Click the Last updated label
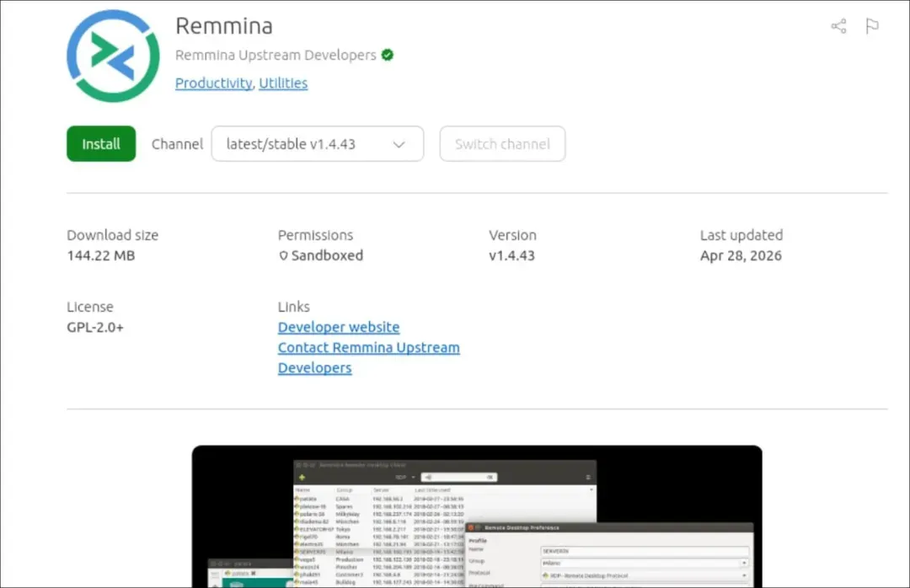Image resolution: width=910 pixels, height=588 pixels. (741, 235)
